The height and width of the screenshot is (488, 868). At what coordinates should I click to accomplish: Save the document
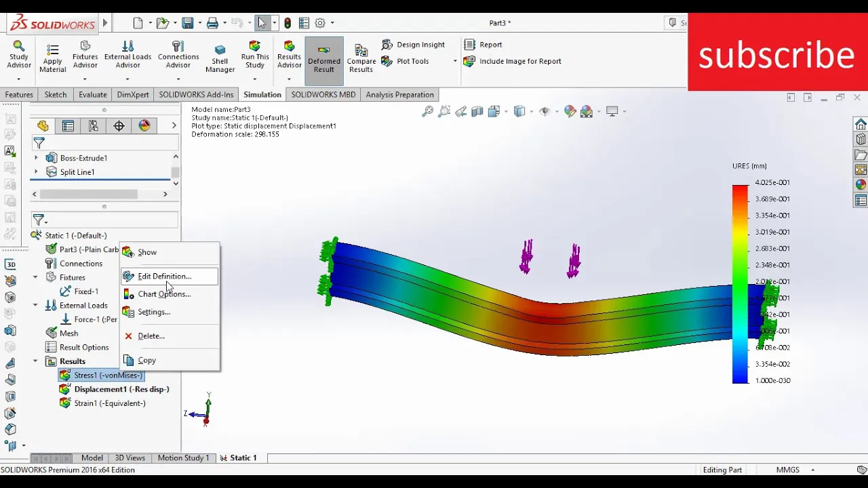(188, 23)
